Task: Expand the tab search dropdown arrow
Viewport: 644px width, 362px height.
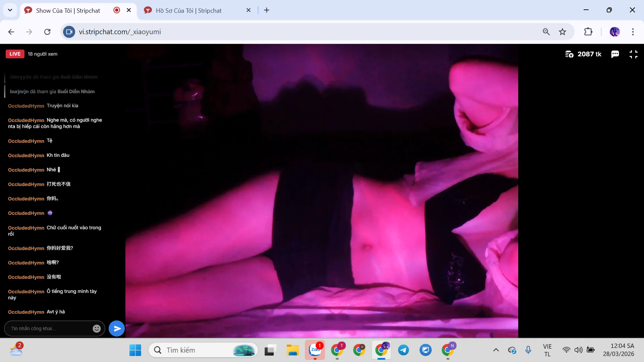Action: pos(10,10)
